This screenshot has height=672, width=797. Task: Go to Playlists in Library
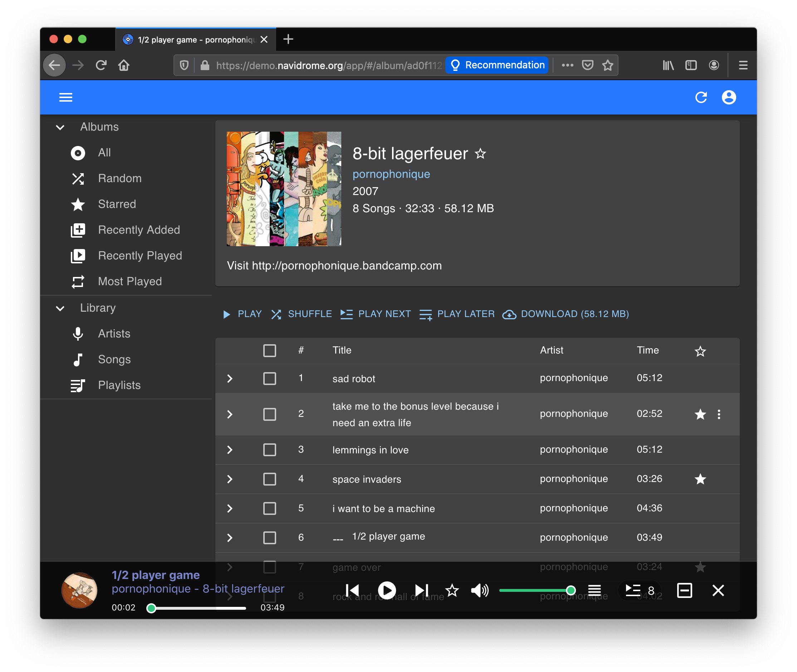126,385
